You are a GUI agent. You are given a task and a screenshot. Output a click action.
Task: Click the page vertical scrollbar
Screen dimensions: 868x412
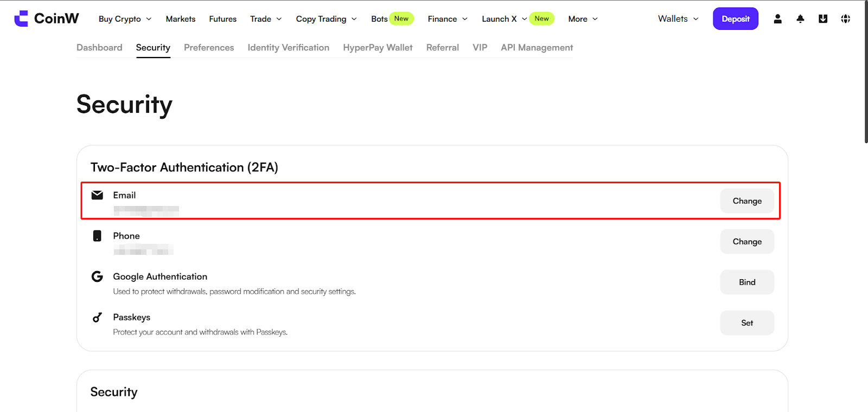[x=866, y=72]
